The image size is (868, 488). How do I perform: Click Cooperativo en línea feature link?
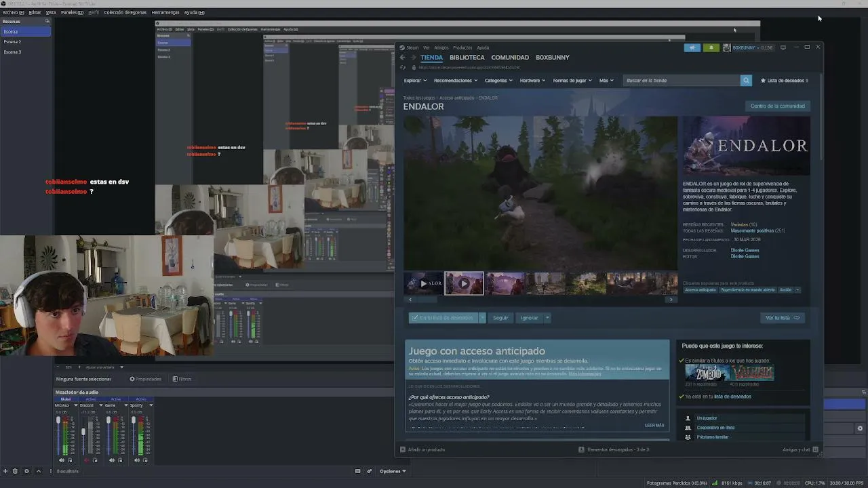715,428
